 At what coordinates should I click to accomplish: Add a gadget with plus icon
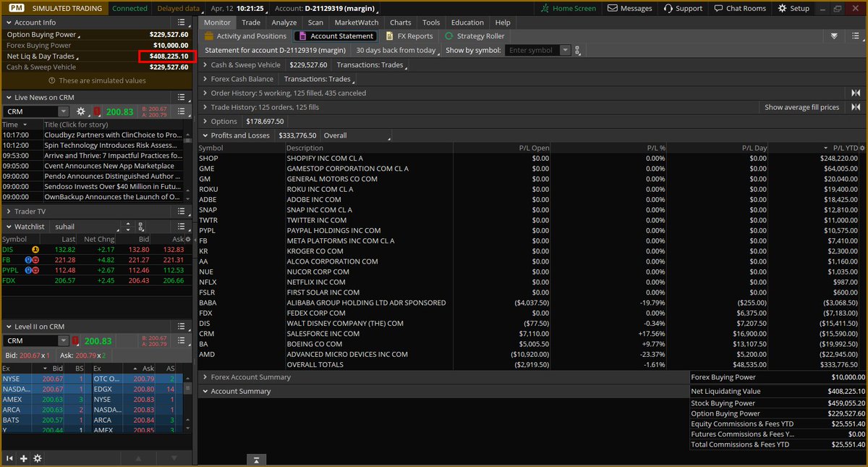(24, 458)
